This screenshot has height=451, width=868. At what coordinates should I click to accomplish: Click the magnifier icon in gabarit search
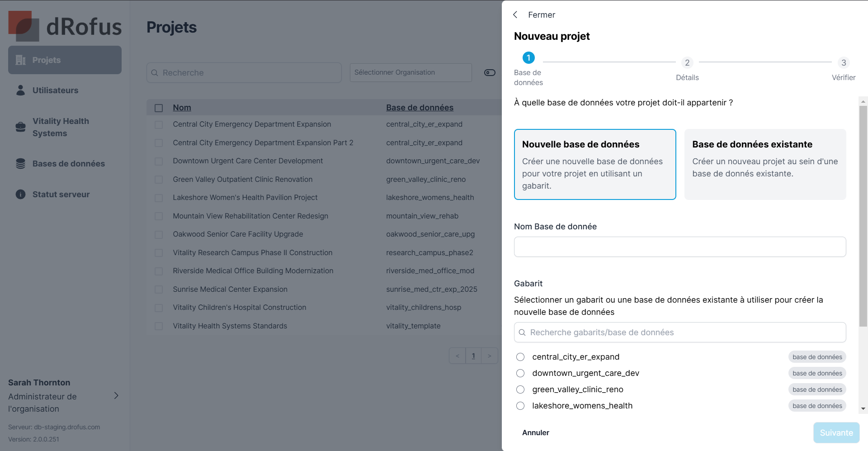[x=522, y=332]
